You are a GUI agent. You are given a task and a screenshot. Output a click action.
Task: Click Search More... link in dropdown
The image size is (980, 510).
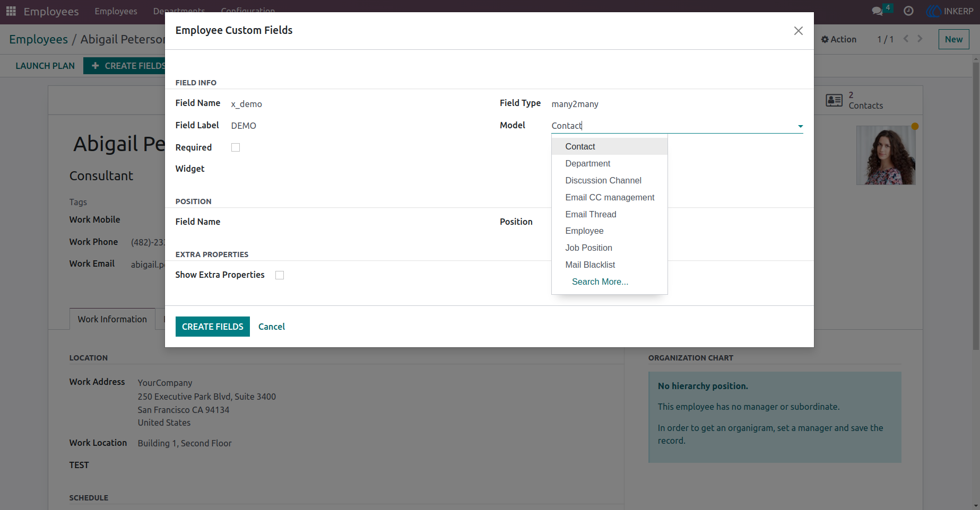(600, 282)
